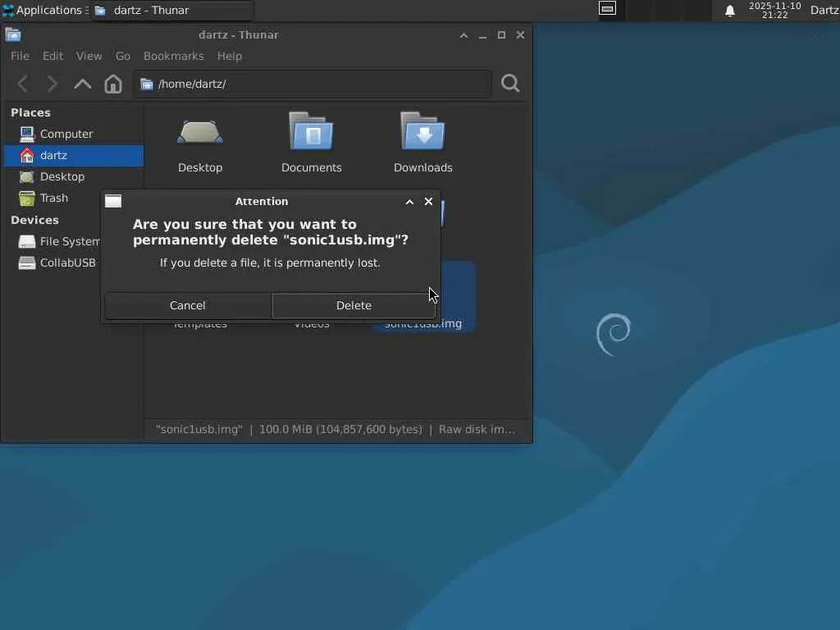Select dartz home in the sidebar
The width and height of the screenshot is (840, 630).
[74, 155]
